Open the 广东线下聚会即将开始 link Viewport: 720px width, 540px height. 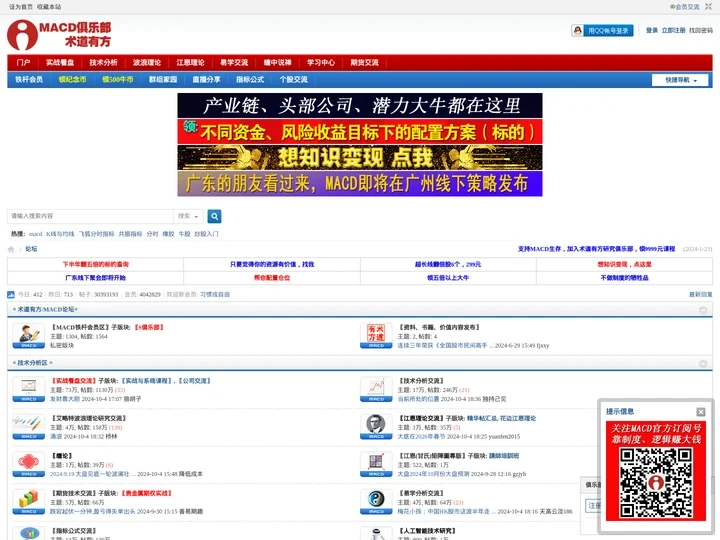[x=96, y=278]
